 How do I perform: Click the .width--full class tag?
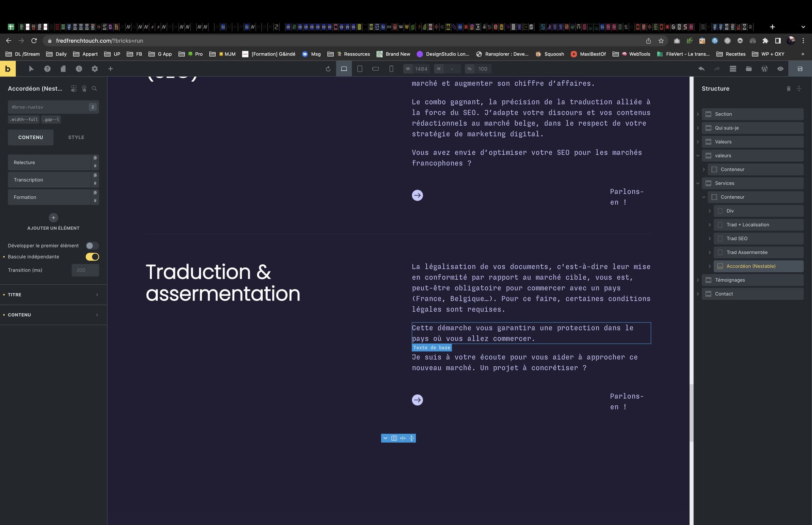pyautogui.click(x=24, y=120)
